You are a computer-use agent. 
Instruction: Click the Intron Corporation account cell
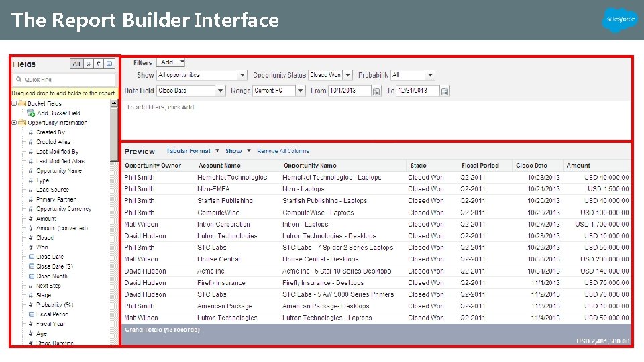[x=223, y=224]
